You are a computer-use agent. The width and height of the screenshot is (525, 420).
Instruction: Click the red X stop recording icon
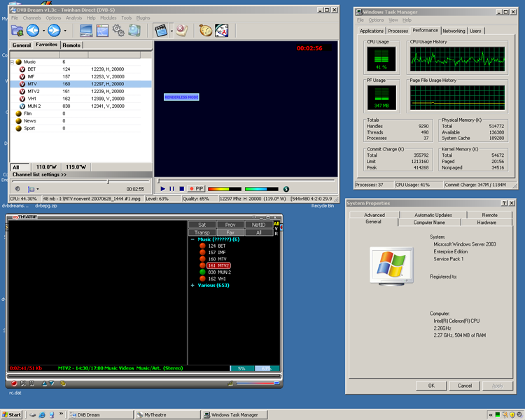click(182, 31)
